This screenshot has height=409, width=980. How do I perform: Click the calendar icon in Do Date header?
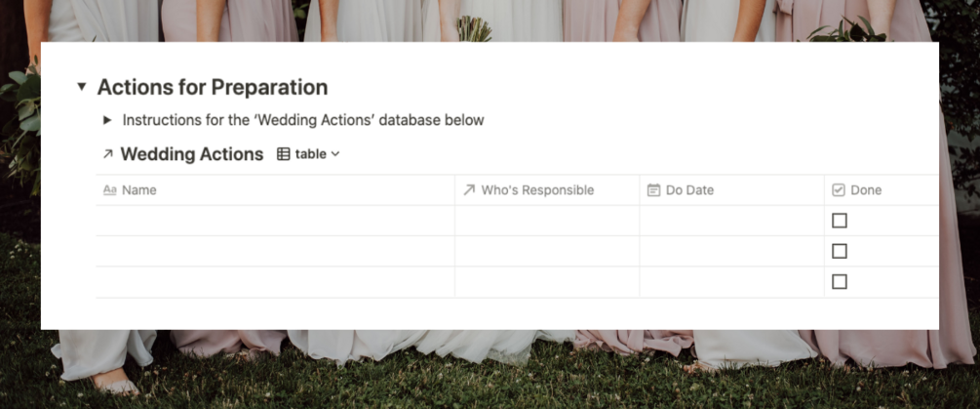653,190
